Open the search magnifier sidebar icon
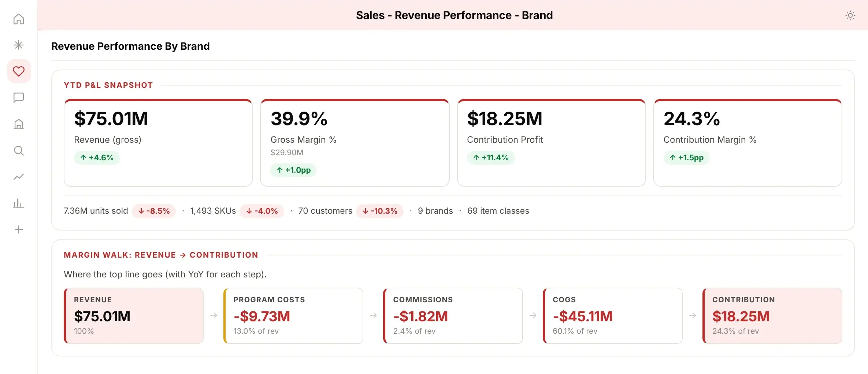Screen dimensions: 868x374 (19, 150)
